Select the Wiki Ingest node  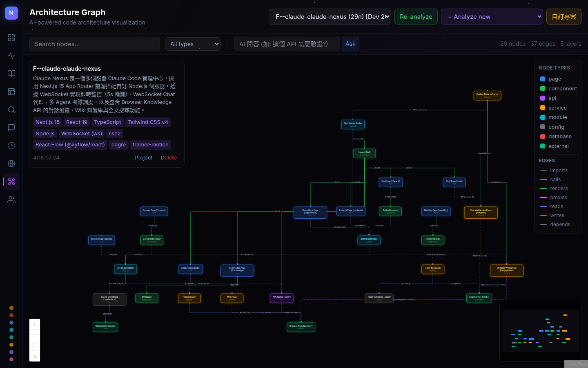pos(232,298)
